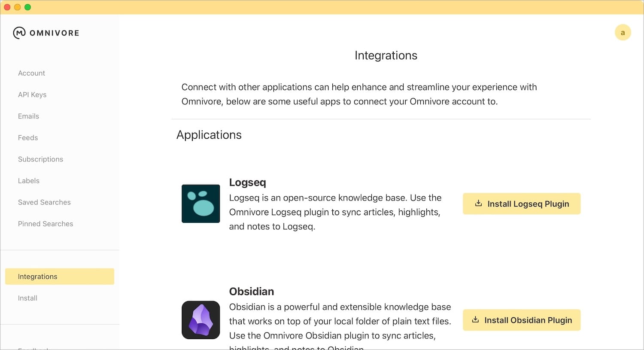Click the Obsidian title text
This screenshot has height=350, width=644.
(x=252, y=291)
